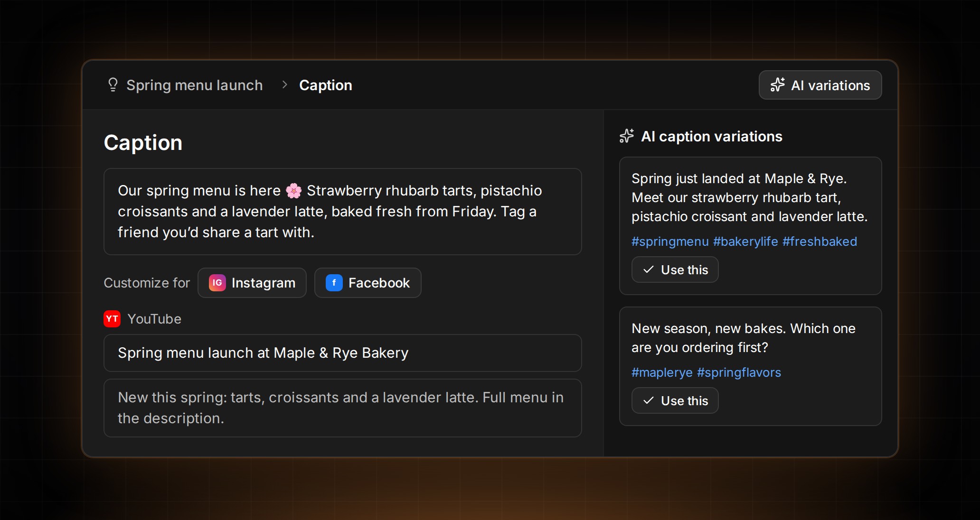Customize caption for Facebook
The height and width of the screenshot is (520, 980).
(367, 283)
